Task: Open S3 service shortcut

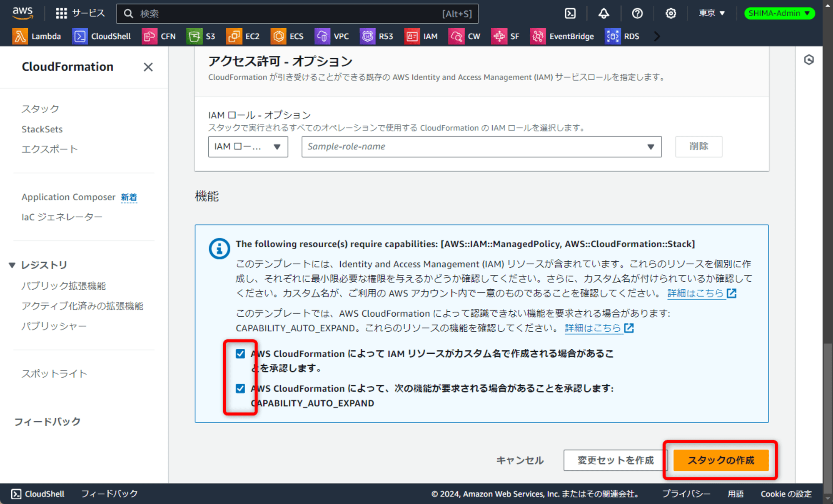Action: click(x=201, y=36)
